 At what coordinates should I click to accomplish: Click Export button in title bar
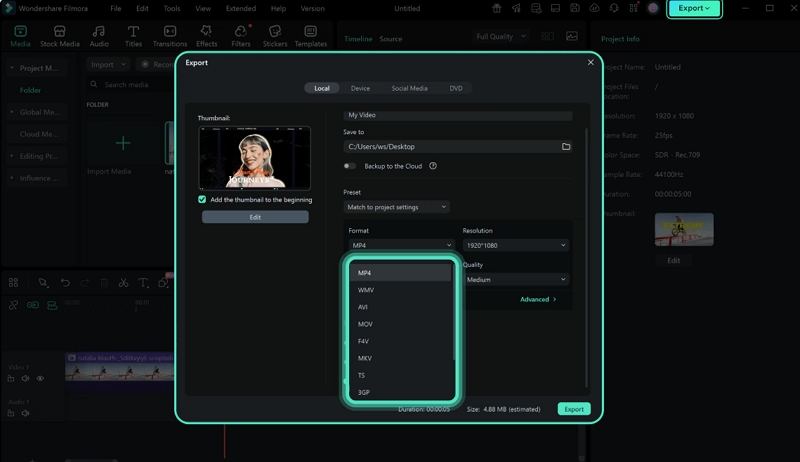[694, 8]
